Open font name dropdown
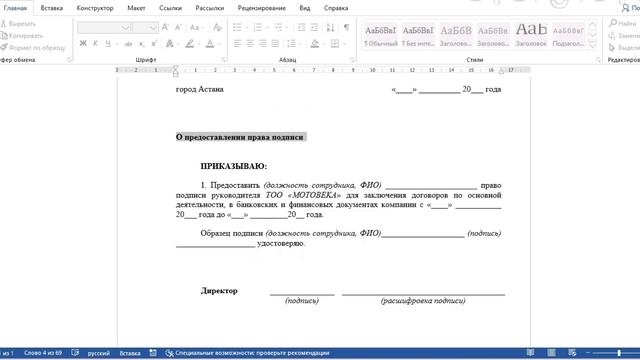640x360 pixels. (x=125, y=28)
